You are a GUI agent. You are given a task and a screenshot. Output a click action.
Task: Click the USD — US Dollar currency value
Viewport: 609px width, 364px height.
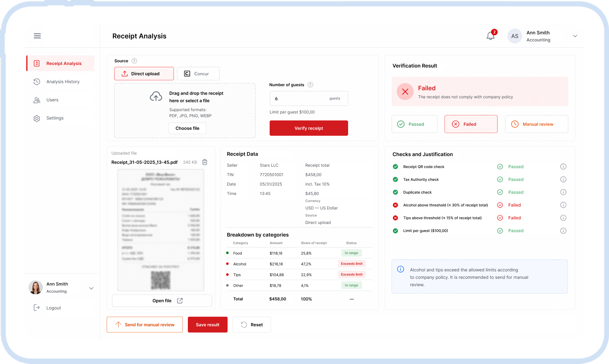[x=322, y=208]
